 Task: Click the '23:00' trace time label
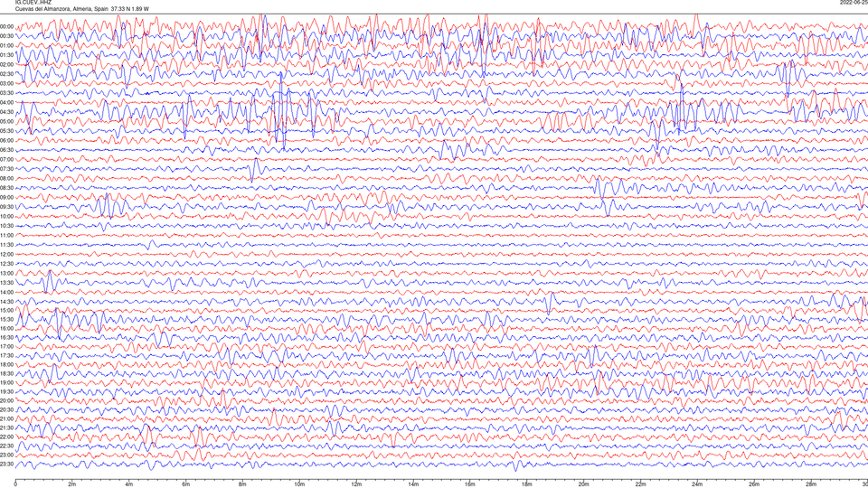[6, 455]
